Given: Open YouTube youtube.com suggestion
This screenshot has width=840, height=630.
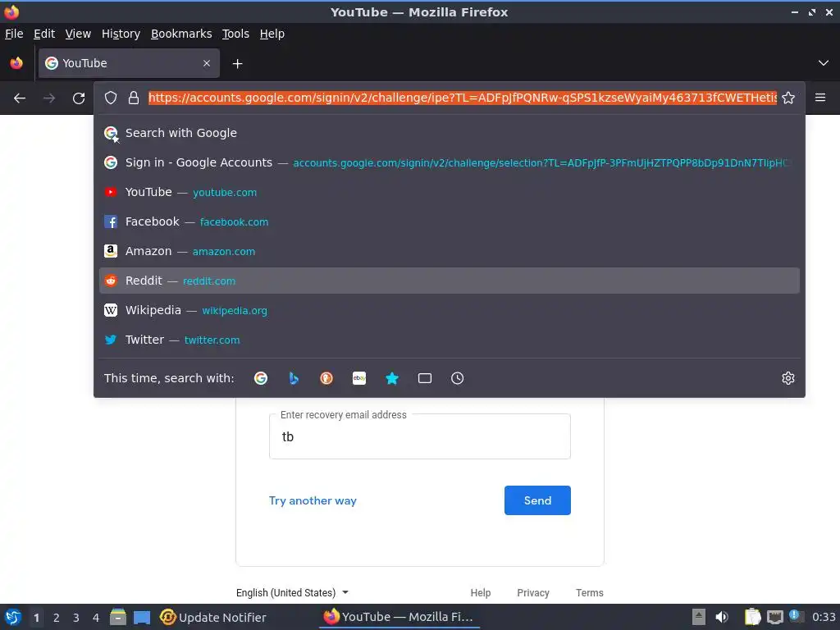Looking at the screenshot, I should pyautogui.click(x=450, y=192).
